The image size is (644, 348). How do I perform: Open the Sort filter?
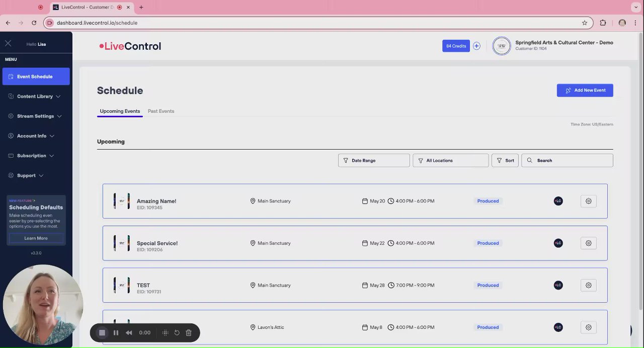tap(505, 160)
